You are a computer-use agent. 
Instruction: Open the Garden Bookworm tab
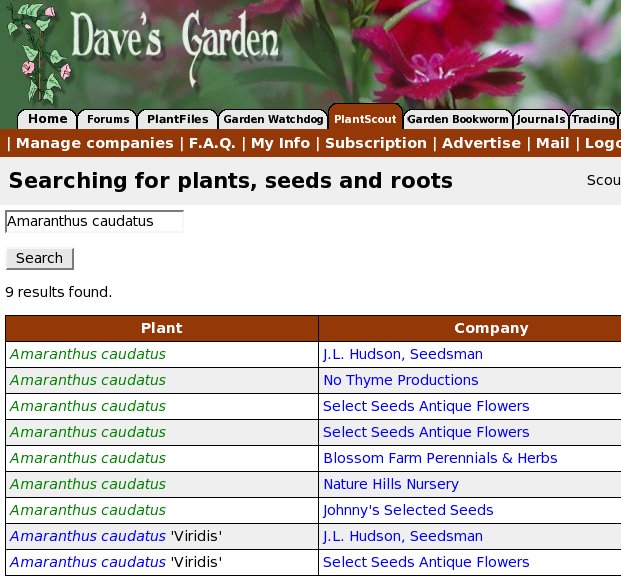pyautogui.click(x=458, y=119)
